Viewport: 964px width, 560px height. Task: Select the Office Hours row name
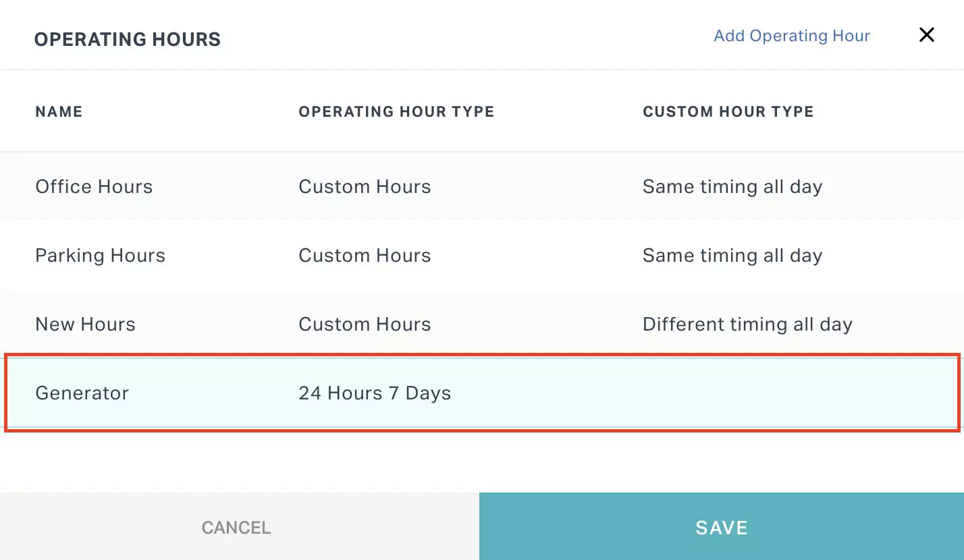(x=94, y=187)
